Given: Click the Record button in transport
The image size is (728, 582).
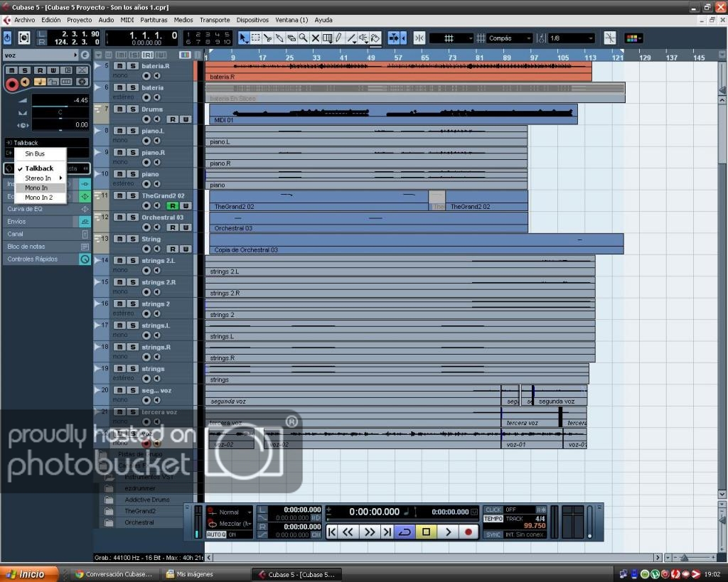Looking at the screenshot, I should tap(468, 532).
